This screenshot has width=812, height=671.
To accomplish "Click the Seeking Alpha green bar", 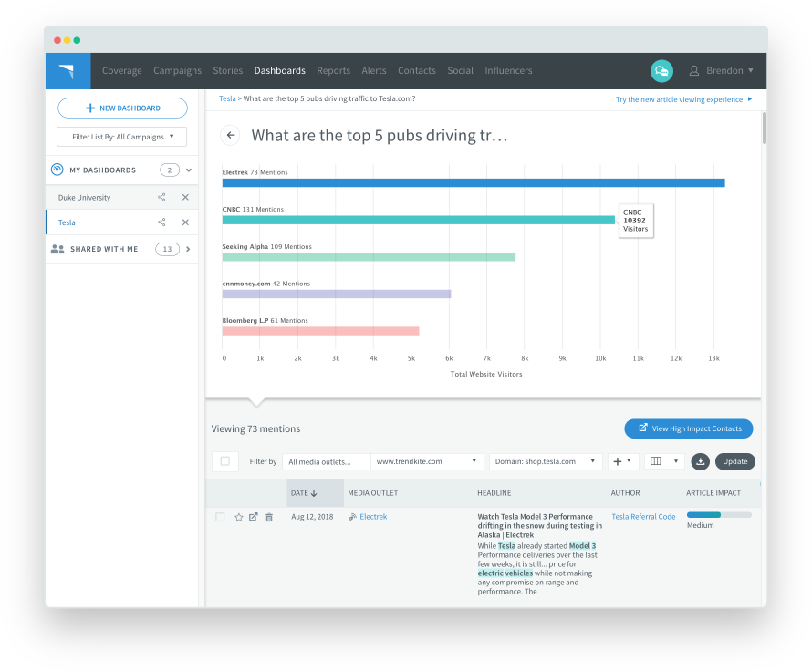I will tap(369, 257).
